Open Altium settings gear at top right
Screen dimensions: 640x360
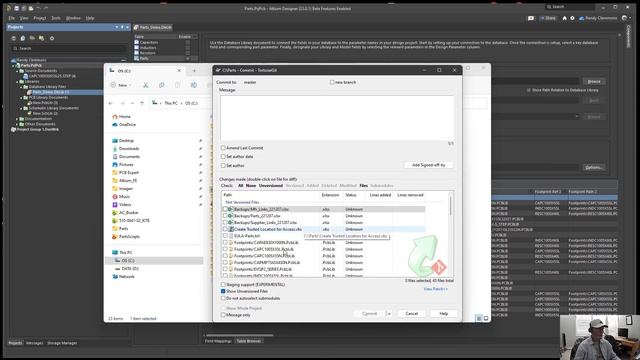coord(572,18)
